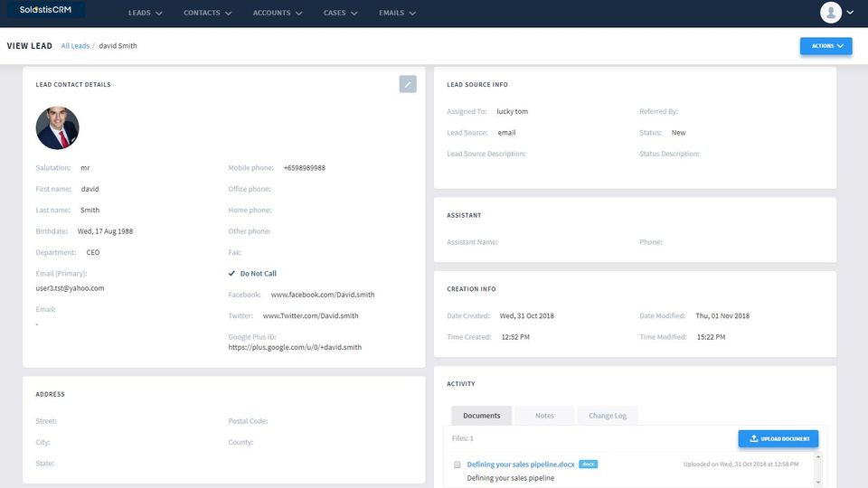Image resolution: width=868 pixels, height=488 pixels.
Task: Click the david Smith breadcrumb text
Action: [118, 46]
